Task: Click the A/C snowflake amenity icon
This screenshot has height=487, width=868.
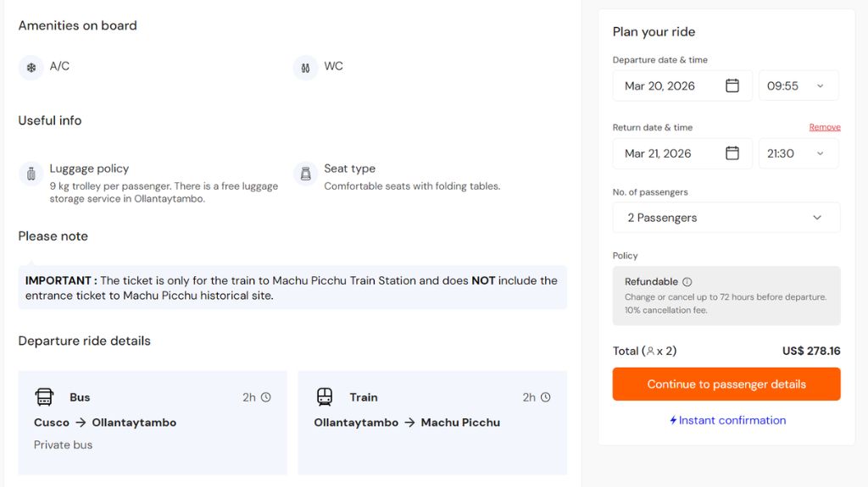Action: click(x=31, y=68)
